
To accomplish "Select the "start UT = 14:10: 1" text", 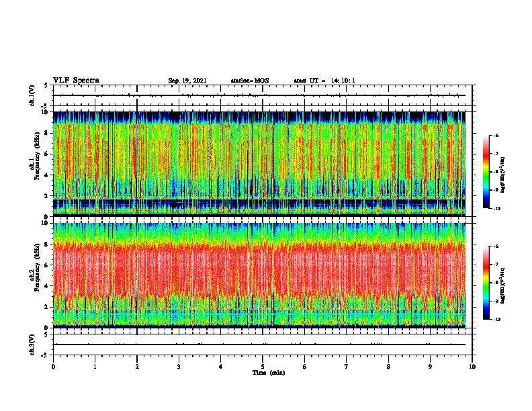I will tap(324, 81).
